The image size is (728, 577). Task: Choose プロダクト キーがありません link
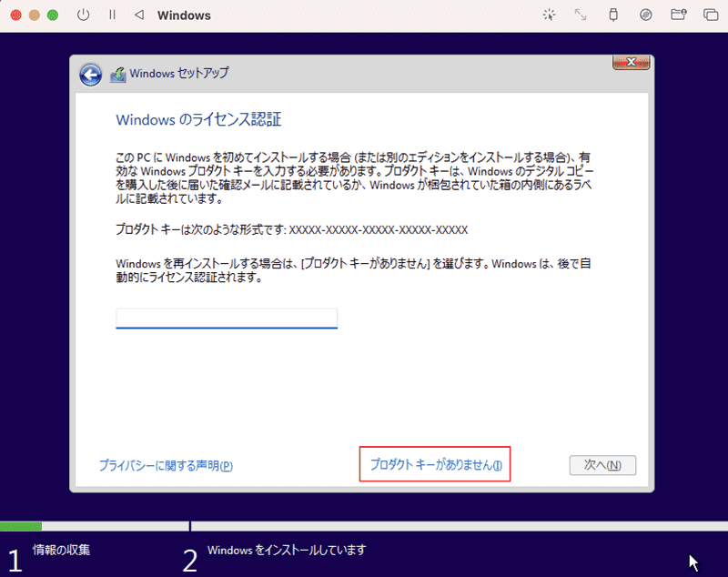pyautogui.click(x=436, y=465)
